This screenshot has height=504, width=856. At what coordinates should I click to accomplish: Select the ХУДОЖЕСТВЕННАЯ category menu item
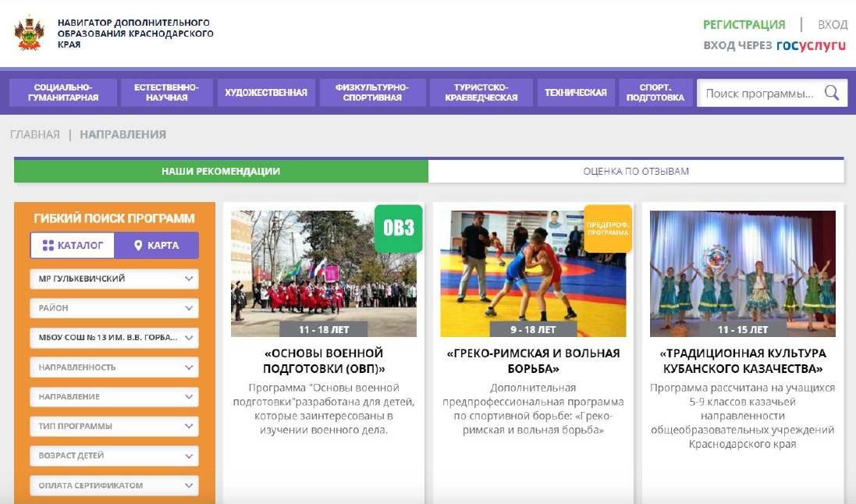pos(267,92)
